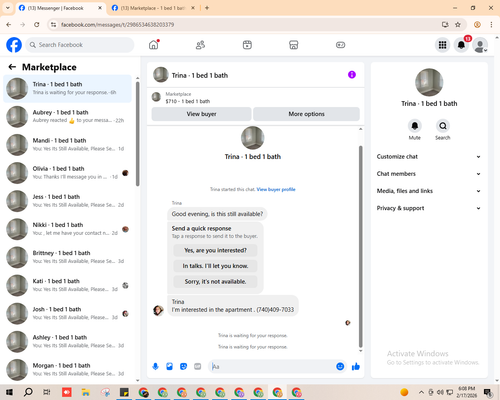Open the Home feed icon
Viewport: 500px width, 400px height.
[x=154, y=45]
